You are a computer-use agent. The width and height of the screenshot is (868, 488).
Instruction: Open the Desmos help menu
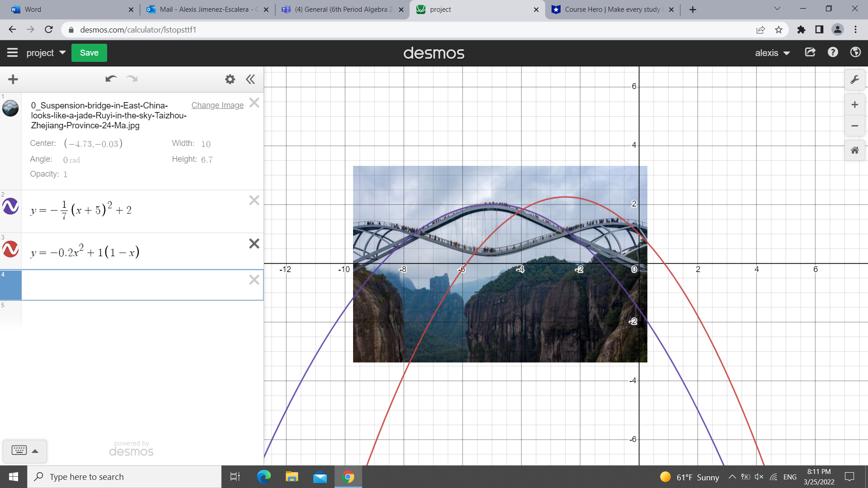pos(833,52)
